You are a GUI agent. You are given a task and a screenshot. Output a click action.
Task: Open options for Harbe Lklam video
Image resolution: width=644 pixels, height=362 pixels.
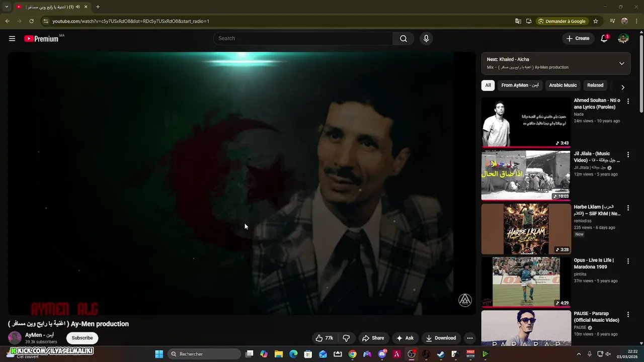coord(628,208)
